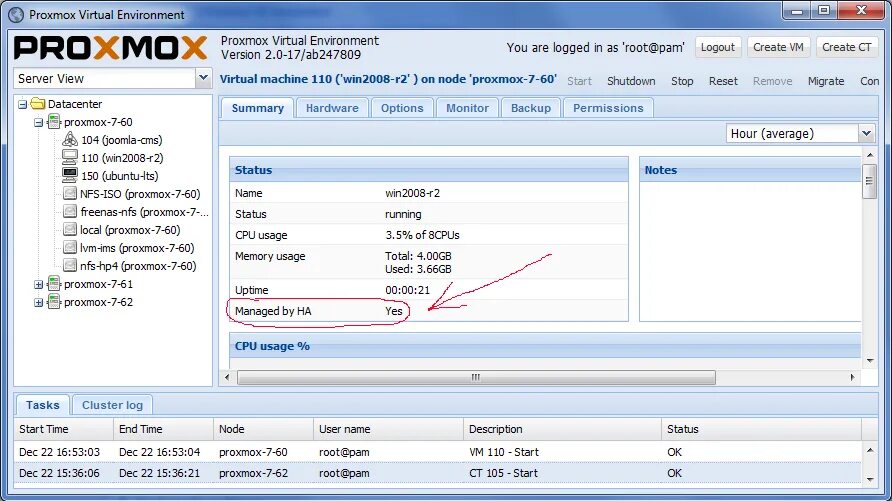Click the Migrate button

click(826, 81)
